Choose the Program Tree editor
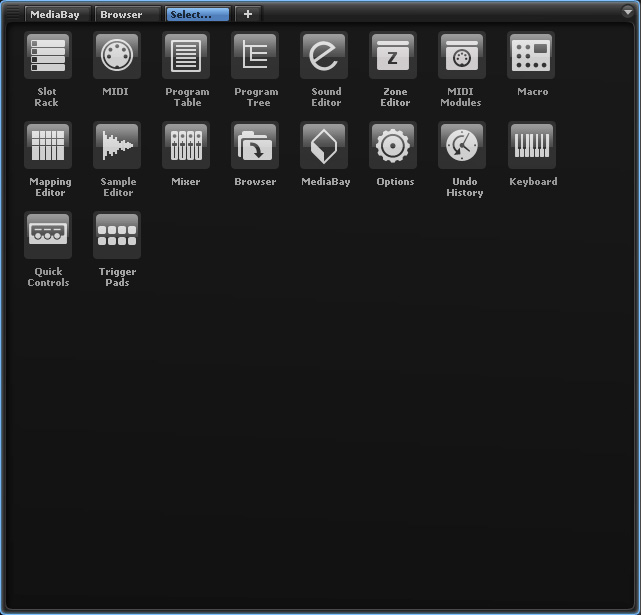Screen dimensions: 641x615 coord(255,56)
